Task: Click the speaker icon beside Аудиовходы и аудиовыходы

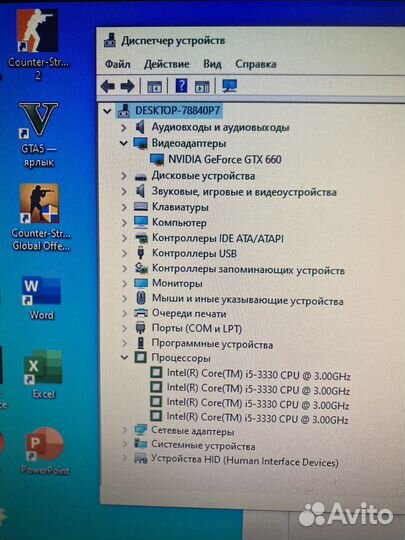Action: click(x=140, y=127)
